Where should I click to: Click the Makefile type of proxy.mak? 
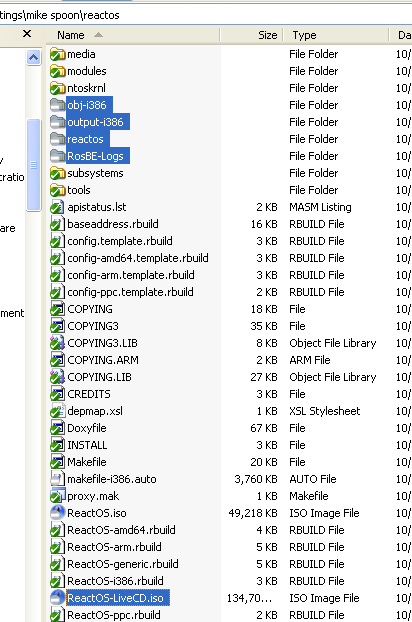coord(309,496)
